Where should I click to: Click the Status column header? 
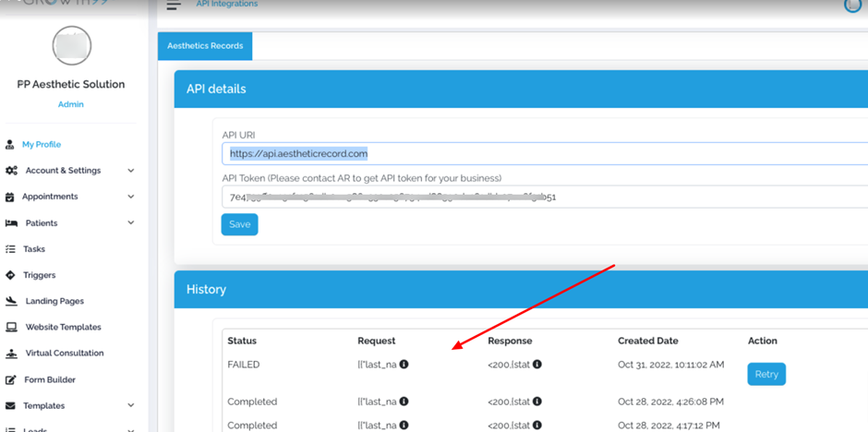point(242,341)
